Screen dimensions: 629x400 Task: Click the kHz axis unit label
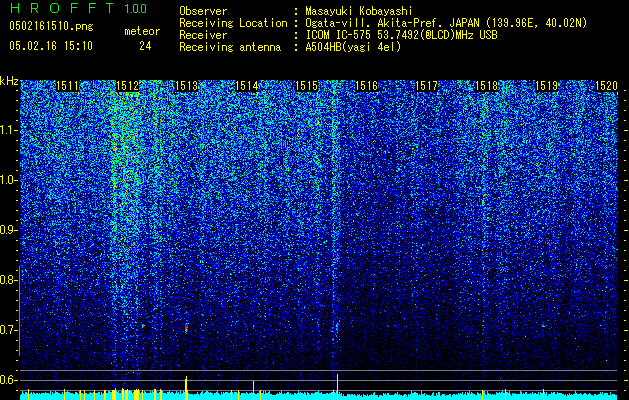(x=9, y=81)
